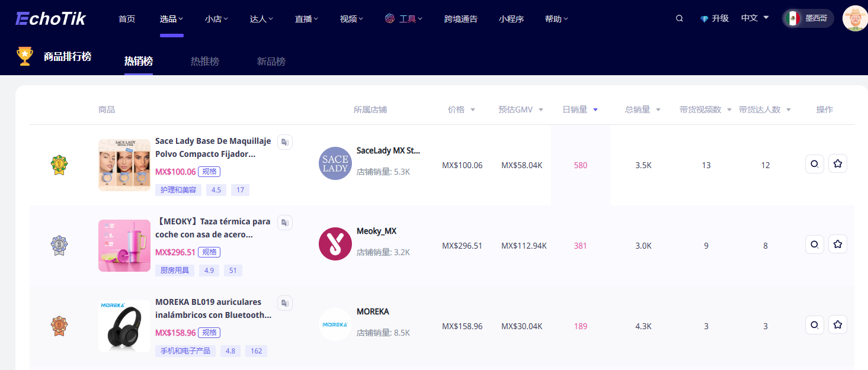Click the Mexico flag icon
Viewport: 868px width, 370px height.
pyautogui.click(x=793, y=18)
